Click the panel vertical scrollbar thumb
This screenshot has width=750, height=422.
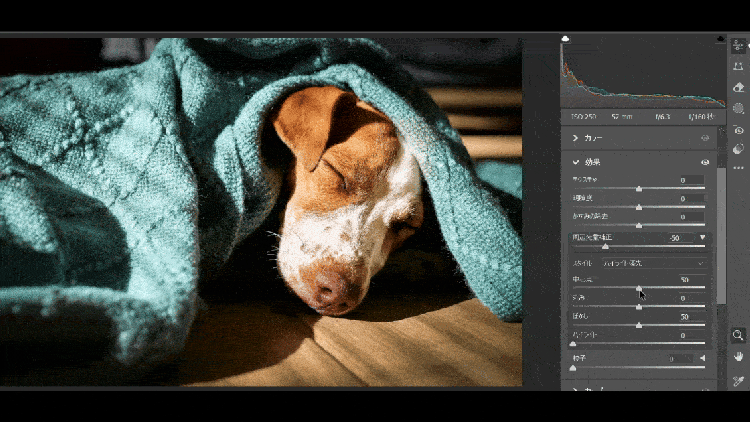click(x=721, y=235)
